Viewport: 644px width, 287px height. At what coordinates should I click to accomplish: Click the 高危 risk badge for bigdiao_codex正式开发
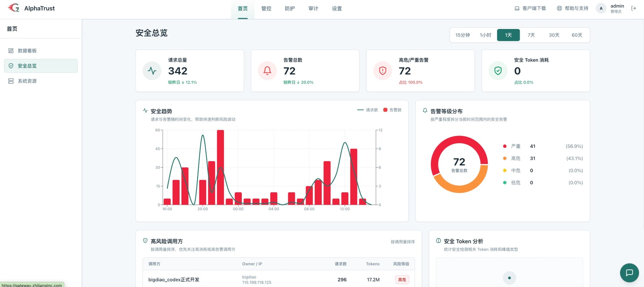coord(402,279)
